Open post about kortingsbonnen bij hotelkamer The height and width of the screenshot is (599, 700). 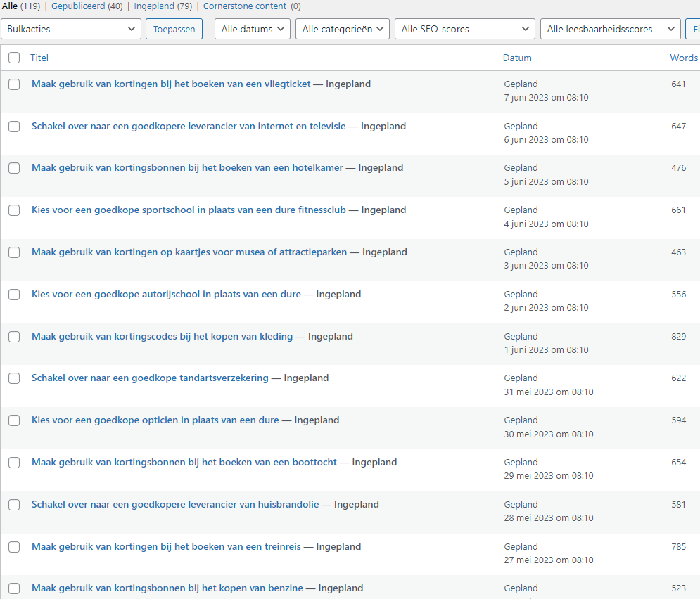tap(188, 168)
